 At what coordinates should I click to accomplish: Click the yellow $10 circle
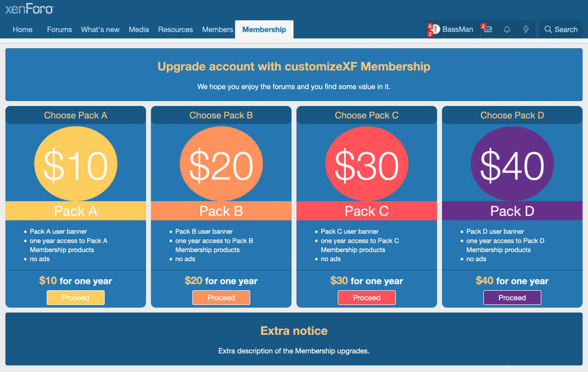76,164
